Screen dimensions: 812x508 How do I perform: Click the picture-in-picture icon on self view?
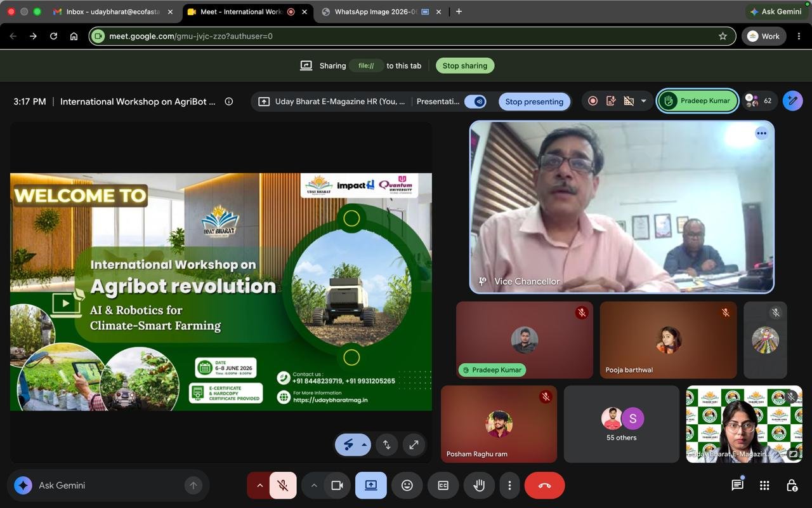(793, 454)
